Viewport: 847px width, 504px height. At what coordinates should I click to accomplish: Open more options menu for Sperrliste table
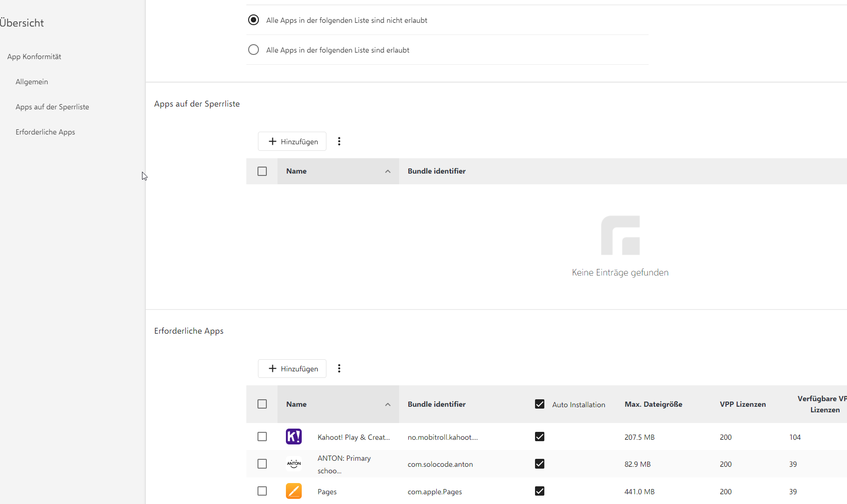tap(339, 141)
